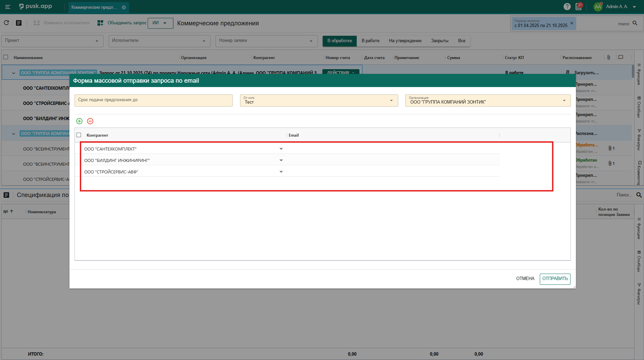Click the ОТМЕНА button

[x=525, y=279]
